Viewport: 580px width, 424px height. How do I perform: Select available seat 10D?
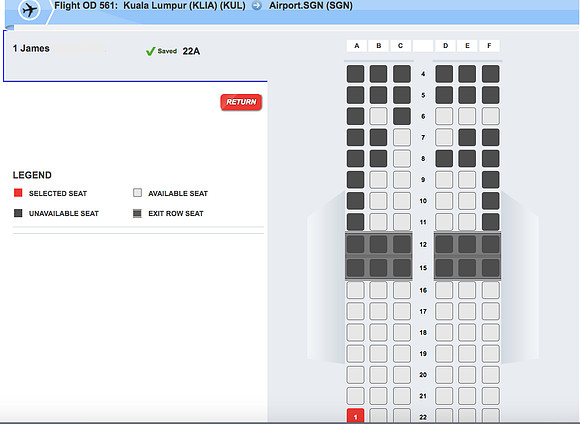[x=444, y=201]
